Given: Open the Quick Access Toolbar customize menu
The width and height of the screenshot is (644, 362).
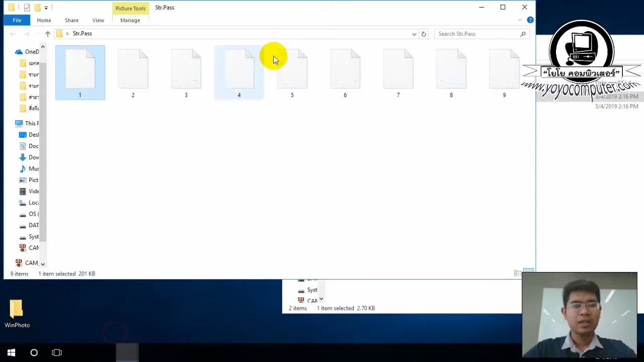Looking at the screenshot, I should tap(46, 8).
